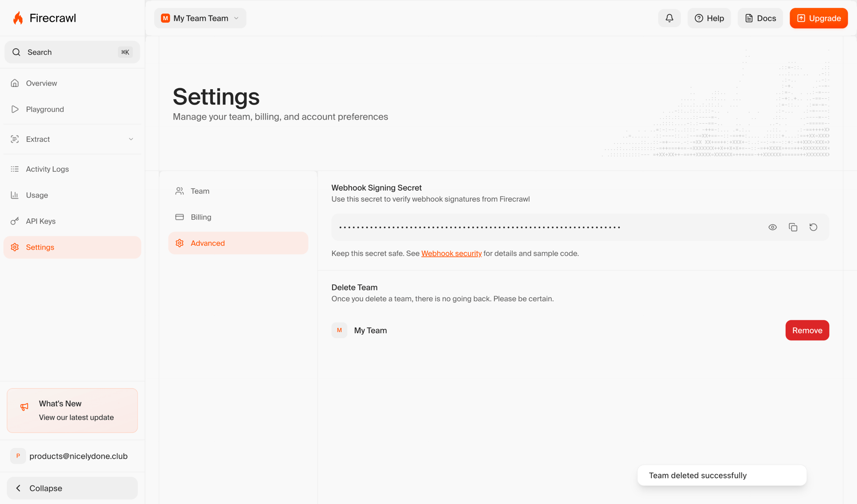The image size is (857, 504).
Task: Click the Firecrawl flame logo
Action: pyautogui.click(x=18, y=18)
